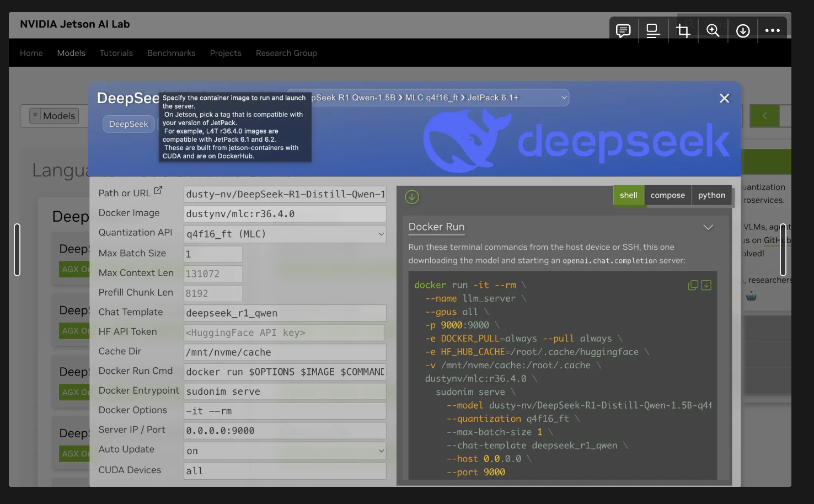Viewport: 814px width, 504px height.
Task: Click the Server IP / Port field 0.0.0.0:9000
Action: (x=285, y=431)
